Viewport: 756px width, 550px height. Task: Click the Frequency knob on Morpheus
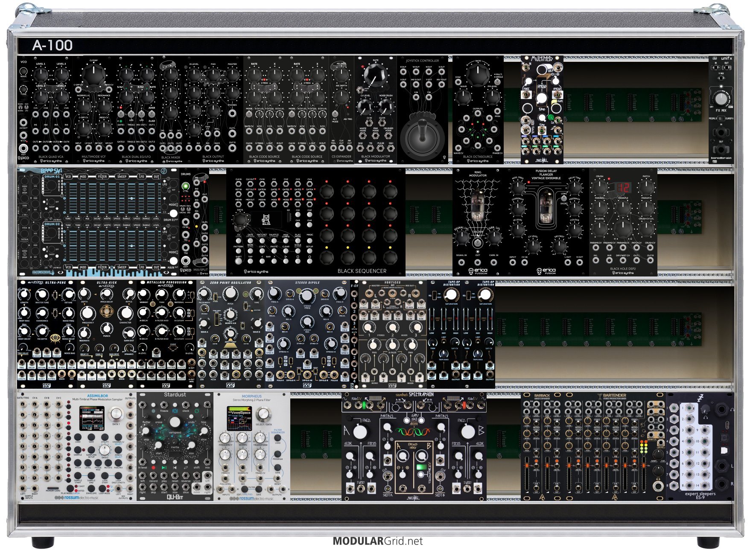pyautogui.click(x=225, y=438)
